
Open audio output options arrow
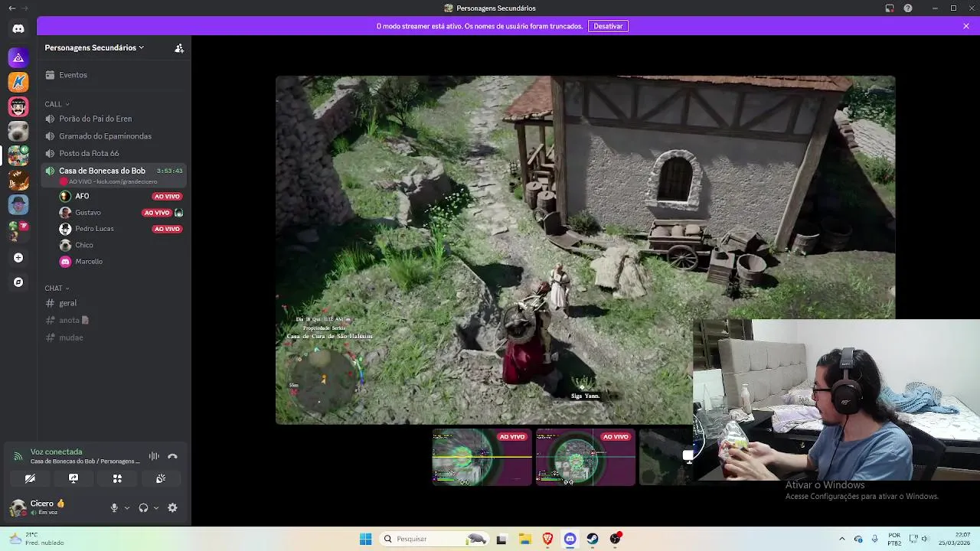pos(156,507)
